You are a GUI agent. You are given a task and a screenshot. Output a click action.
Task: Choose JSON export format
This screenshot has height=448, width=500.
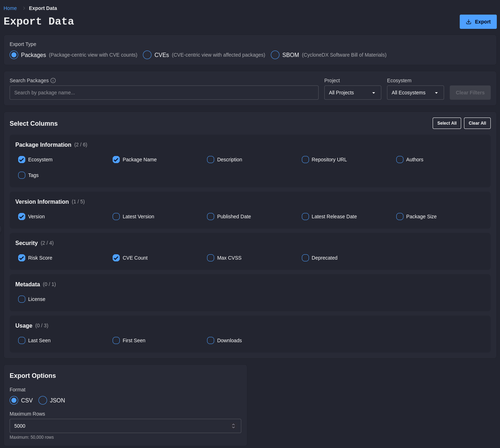[43, 400]
